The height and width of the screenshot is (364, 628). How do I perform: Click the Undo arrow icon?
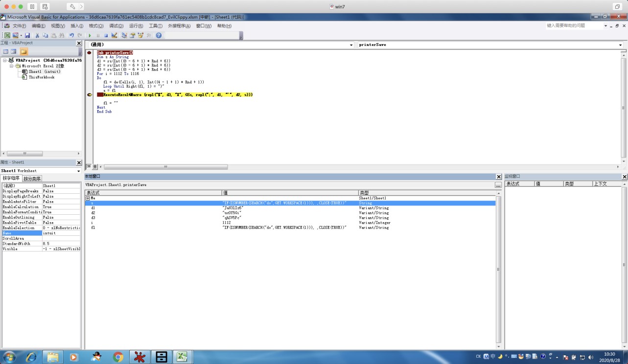71,35
